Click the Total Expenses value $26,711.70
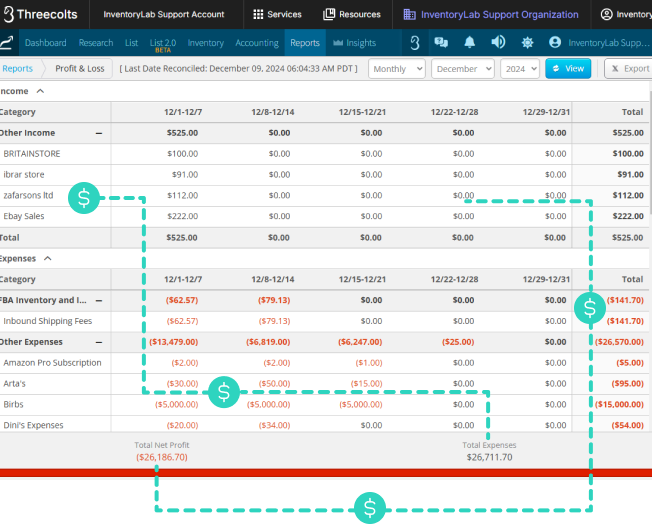The image size is (652, 524). [489, 457]
